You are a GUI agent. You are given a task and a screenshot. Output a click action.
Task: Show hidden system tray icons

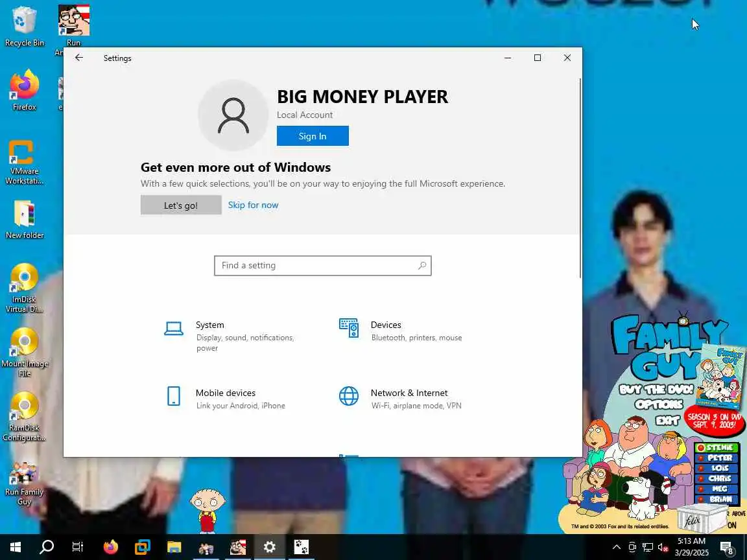point(617,547)
